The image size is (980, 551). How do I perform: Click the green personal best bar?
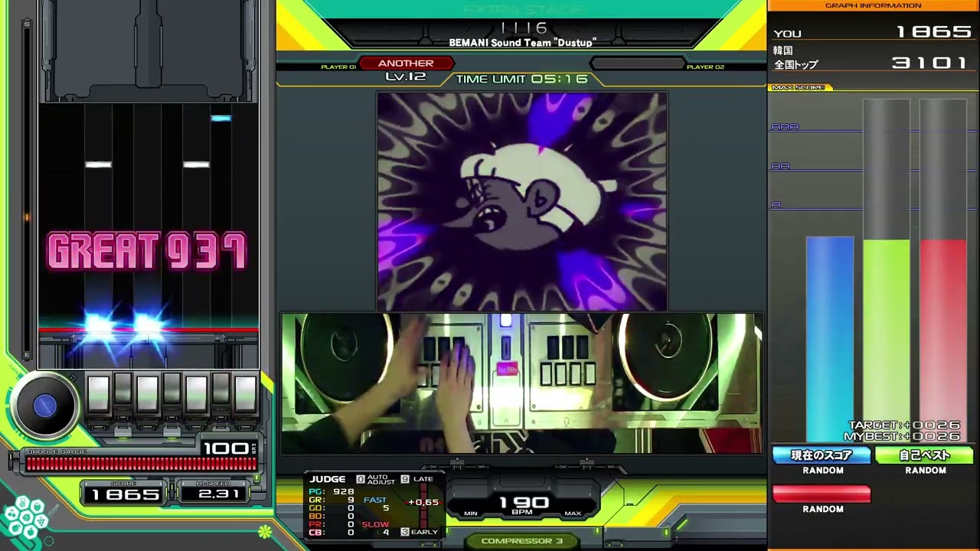[x=887, y=341]
